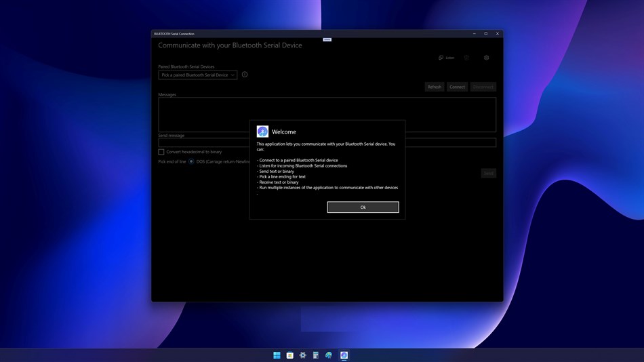Click the icon between Listen and settings gear
Image resolution: width=644 pixels, height=362 pixels.
click(466, 58)
